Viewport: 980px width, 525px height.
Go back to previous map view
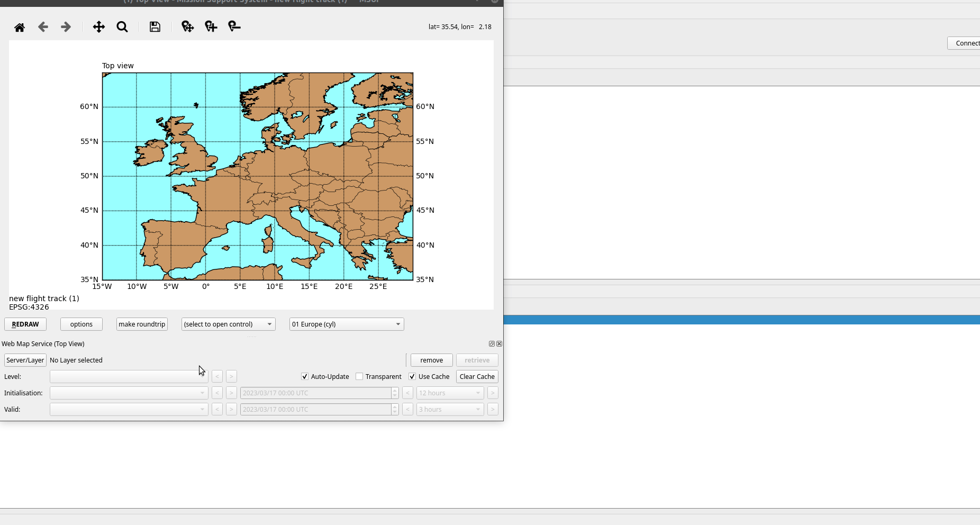43,26
